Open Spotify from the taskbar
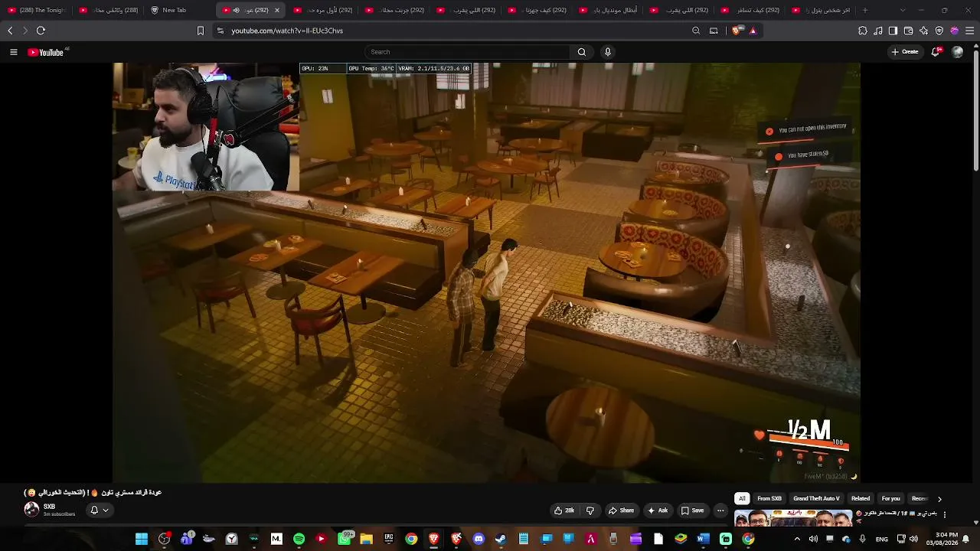This screenshot has width=980, height=551. 299,539
